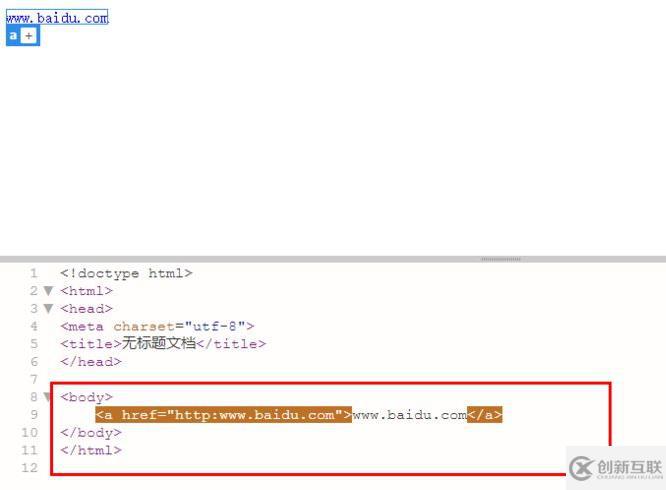Click the www.baidu.com link in live preview
This screenshot has height=490, width=666.
click(57, 18)
